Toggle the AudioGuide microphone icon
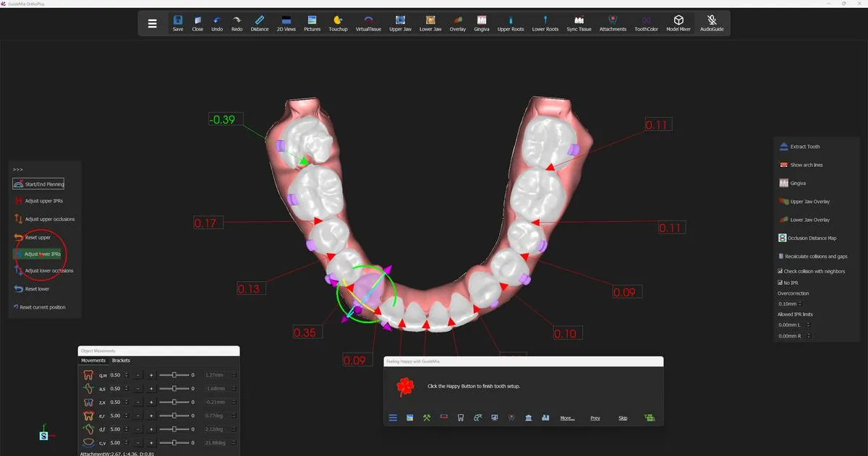 pos(712,23)
